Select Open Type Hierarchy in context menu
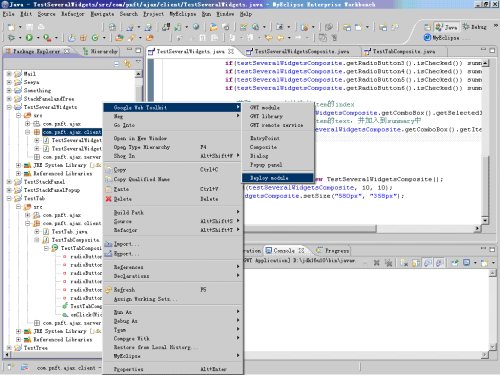The image size is (500, 375). tap(173, 147)
